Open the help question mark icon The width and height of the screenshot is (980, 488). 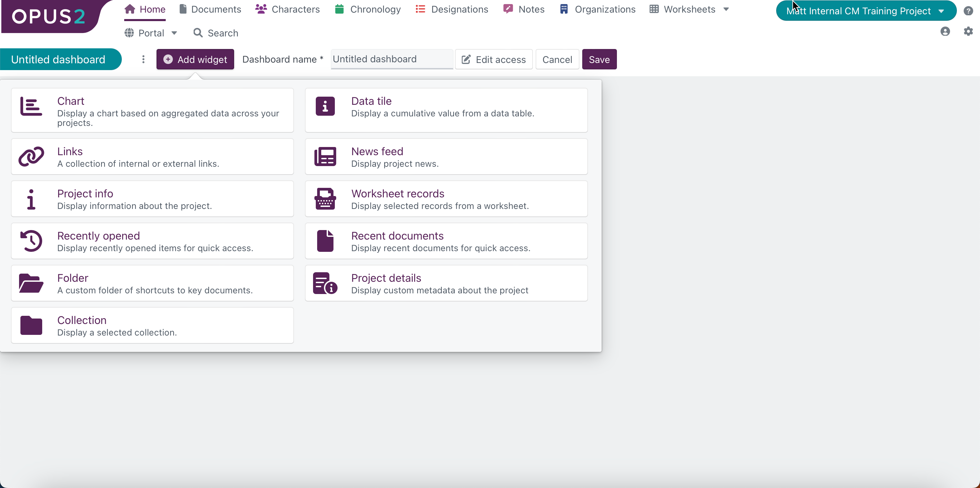[968, 11]
